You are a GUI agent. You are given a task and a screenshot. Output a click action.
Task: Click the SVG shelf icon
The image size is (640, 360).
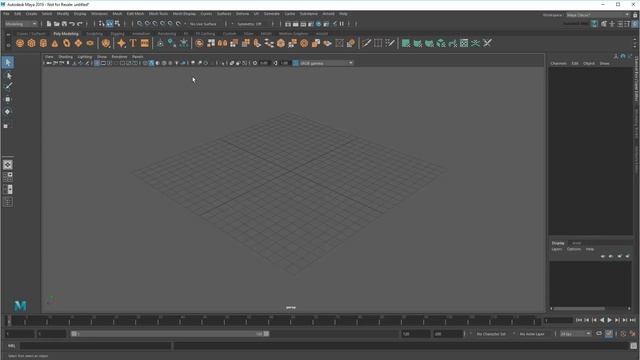pyautogui.click(x=144, y=43)
